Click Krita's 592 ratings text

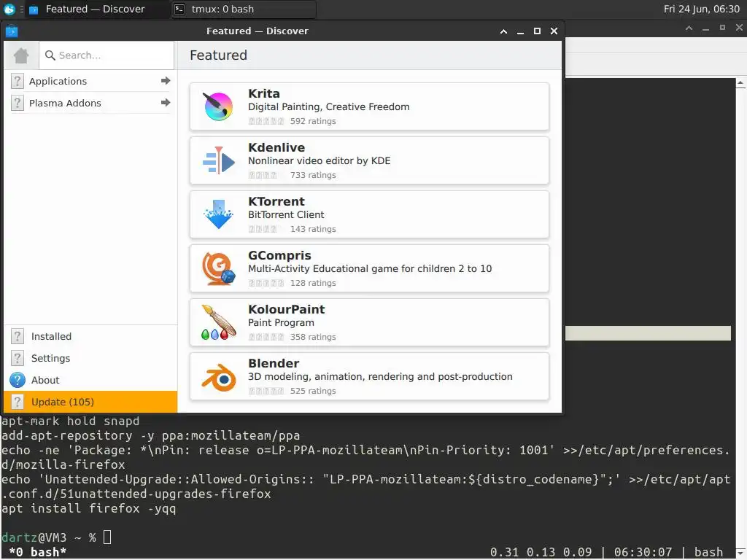313,121
